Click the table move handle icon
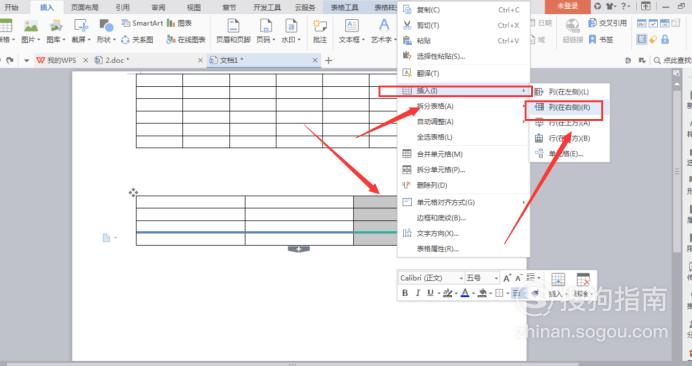 133,192
